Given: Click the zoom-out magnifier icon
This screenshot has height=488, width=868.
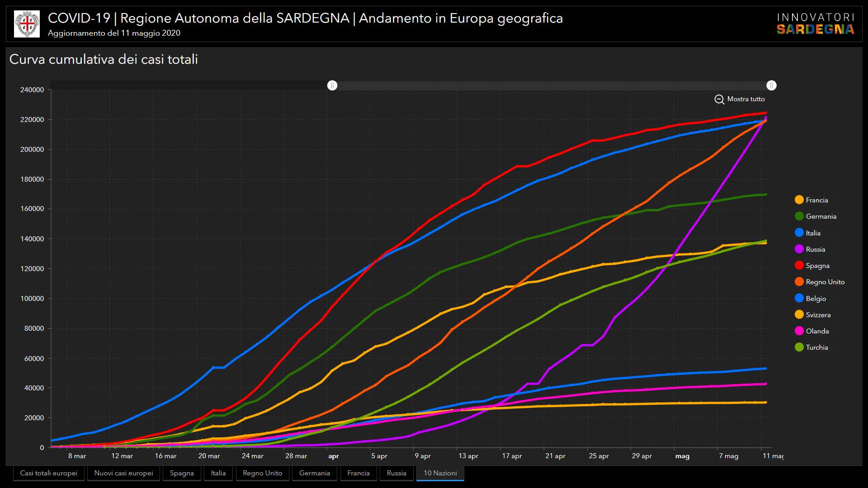Looking at the screenshot, I should pyautogui.click(x=719, y=99).
